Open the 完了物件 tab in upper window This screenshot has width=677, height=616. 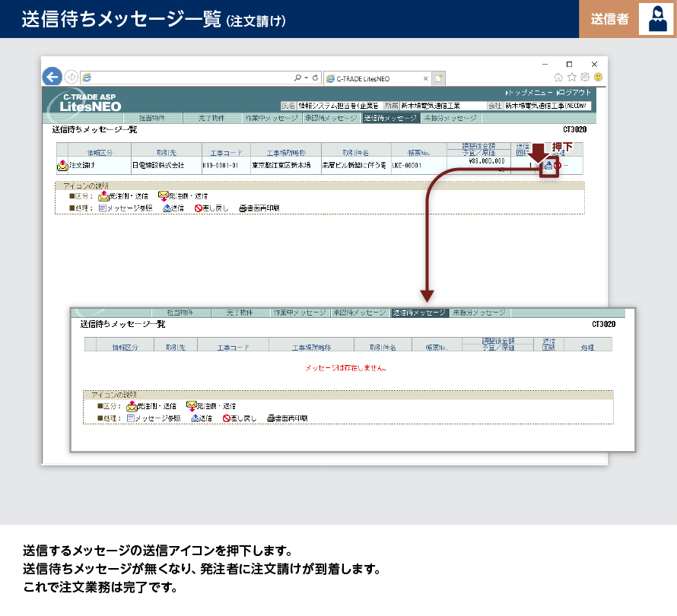click(x=211, y=118)
